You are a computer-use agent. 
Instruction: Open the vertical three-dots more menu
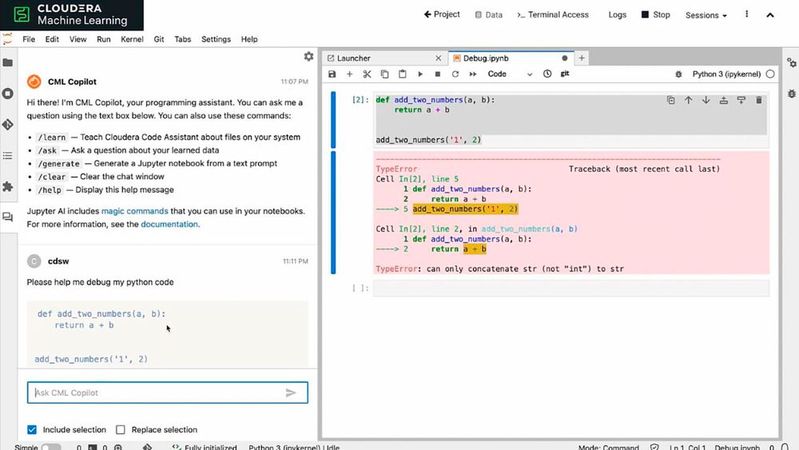tap(747, 14)
